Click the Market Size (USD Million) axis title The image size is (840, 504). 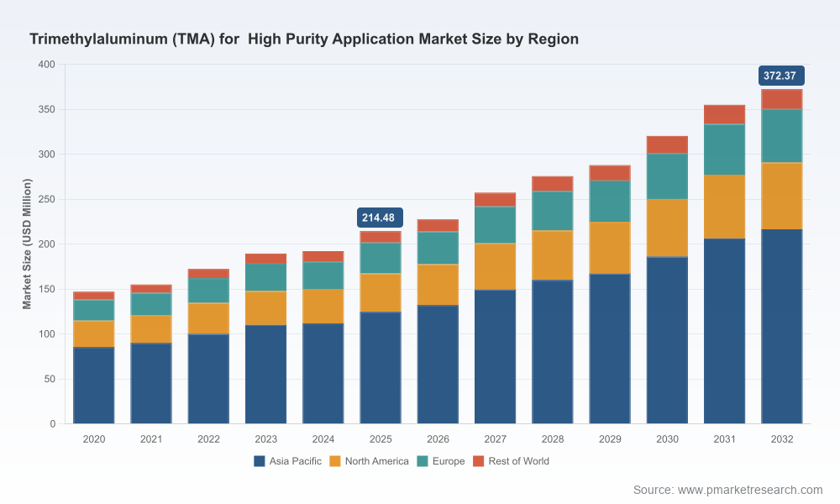[27, 244]
